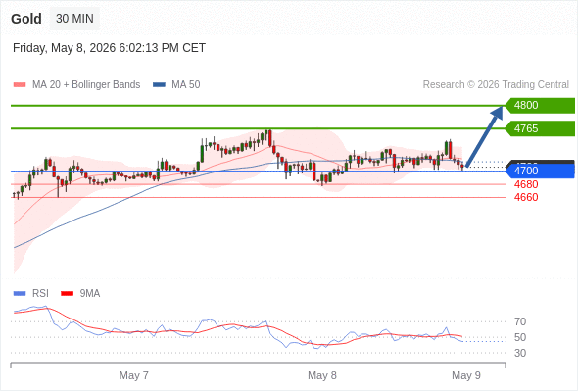Click the Gold instrument title
Image resolution: width=578 pixels, height=392 pixels.
point(26,19)
